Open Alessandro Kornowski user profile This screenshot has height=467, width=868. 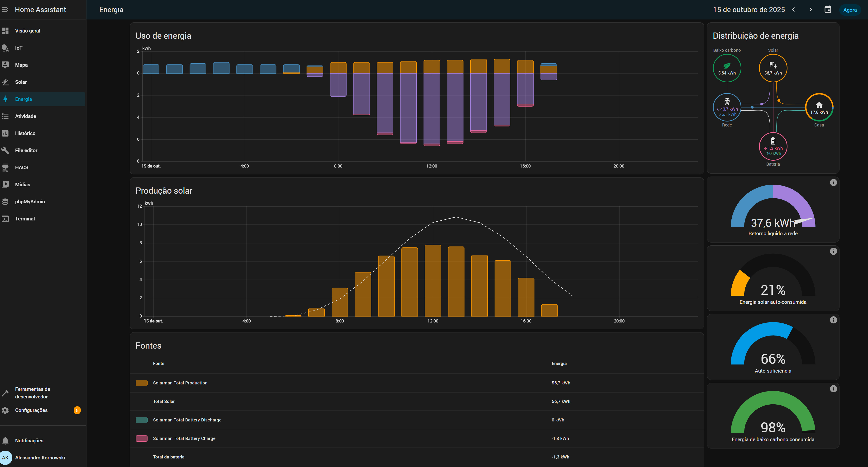40,458
